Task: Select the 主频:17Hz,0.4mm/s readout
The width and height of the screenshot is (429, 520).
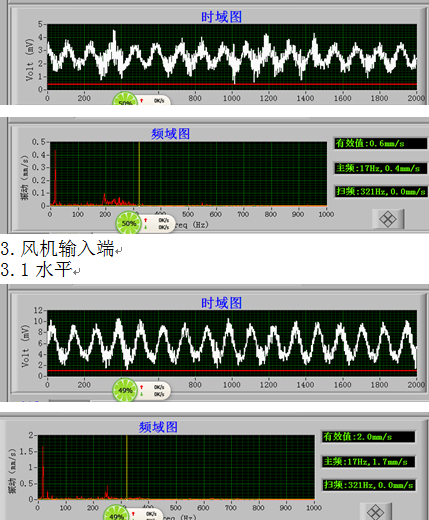Action: click(x=380, y=168)
